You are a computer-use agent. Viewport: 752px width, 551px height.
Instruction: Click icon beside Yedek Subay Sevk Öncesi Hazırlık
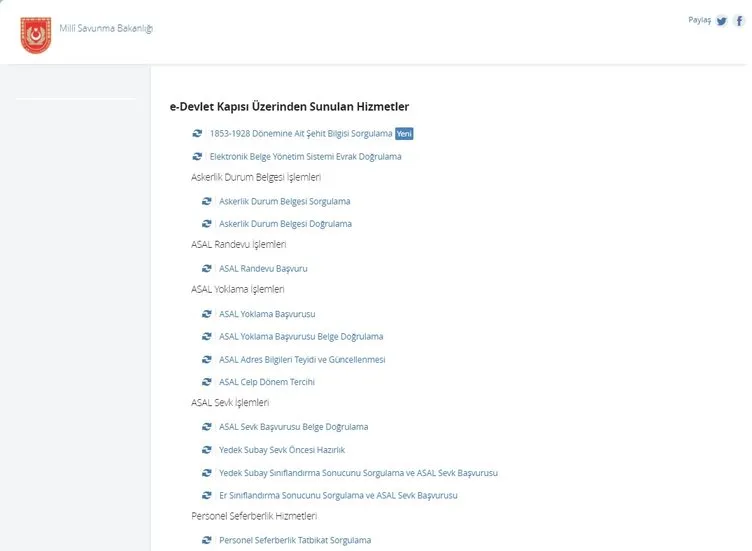(x=206, y=450)
